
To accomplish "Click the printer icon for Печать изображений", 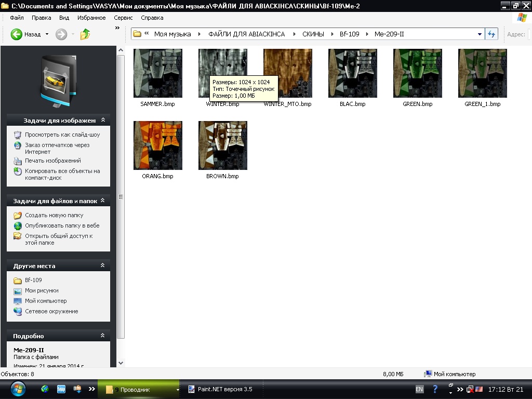I will (x=18, y=161).
